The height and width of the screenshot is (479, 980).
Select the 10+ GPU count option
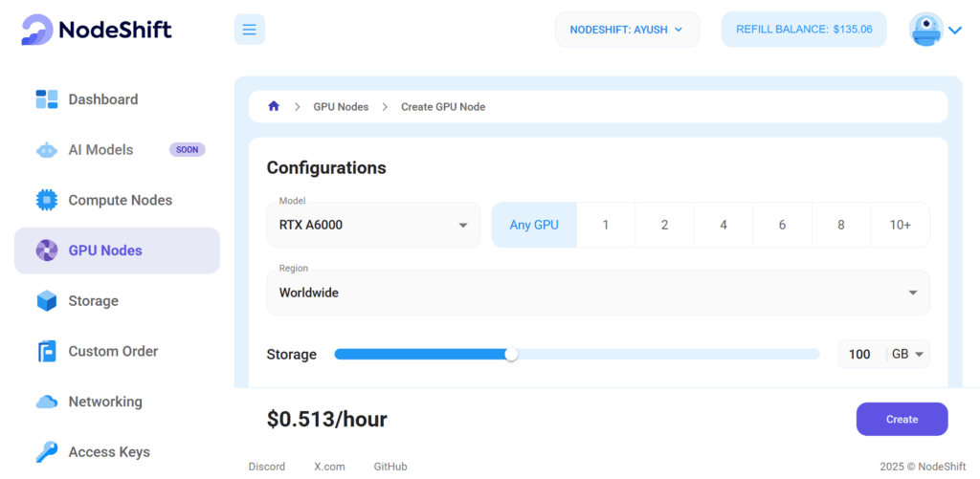coord(900,225)
